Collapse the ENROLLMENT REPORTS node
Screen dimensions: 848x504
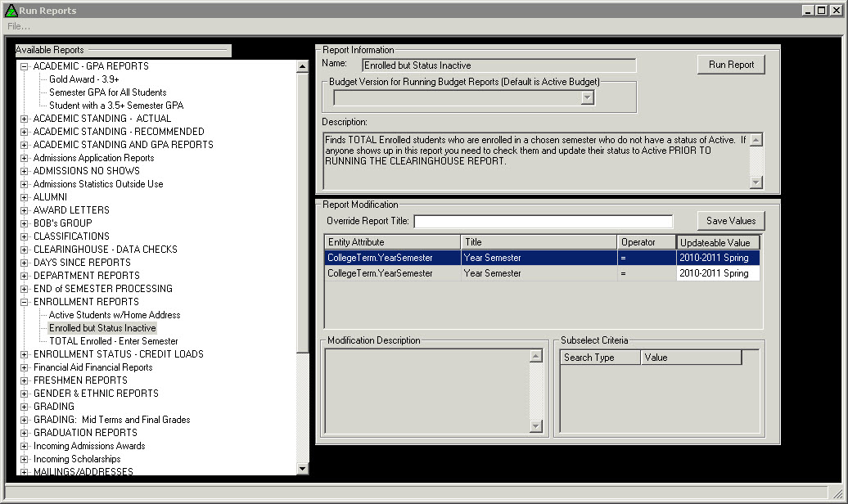pyautogui.click(x=25, y=302)
